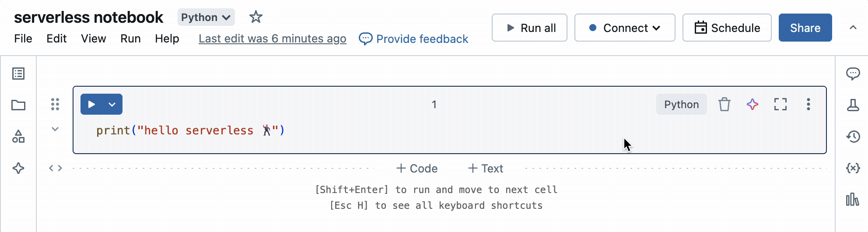Favorite the notebook with the star

point(255,17)
